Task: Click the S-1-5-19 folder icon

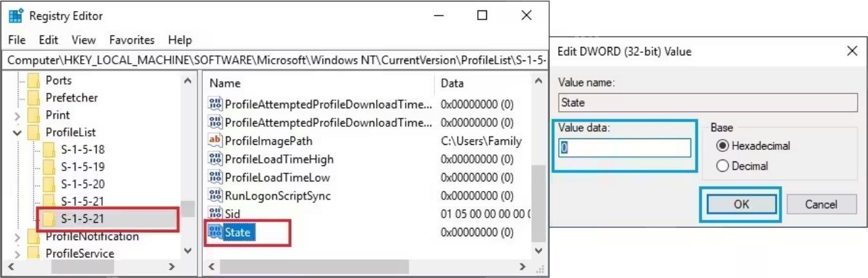Action: [x=49, y=167]
